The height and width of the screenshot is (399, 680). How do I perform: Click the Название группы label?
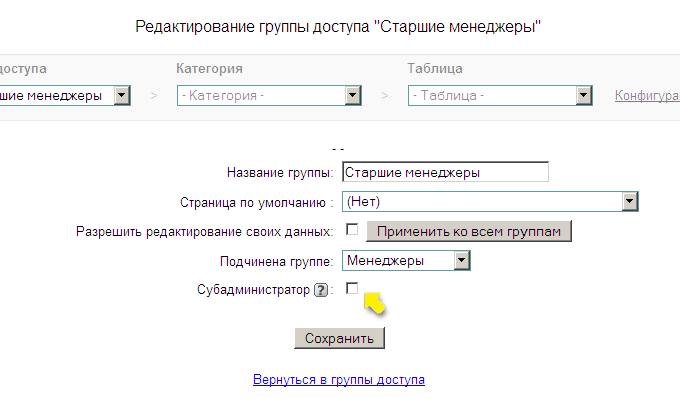(x=280, y=173)
